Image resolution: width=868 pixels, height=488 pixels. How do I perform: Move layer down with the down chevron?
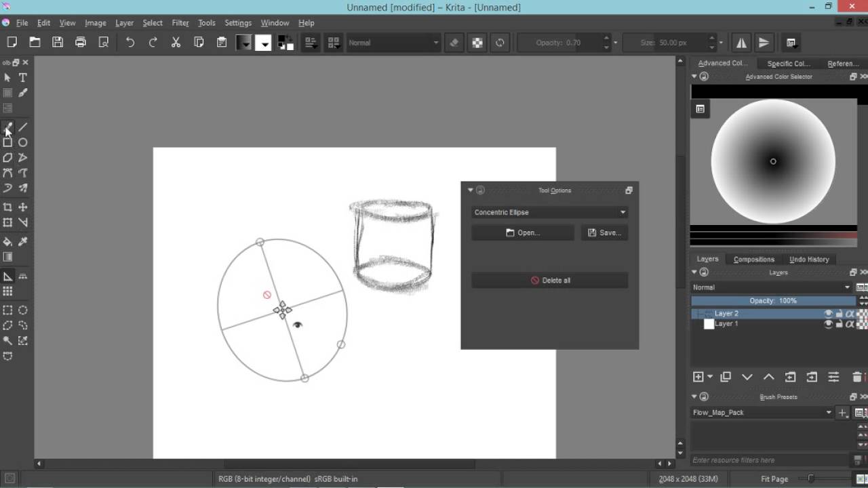pos(747,377)
